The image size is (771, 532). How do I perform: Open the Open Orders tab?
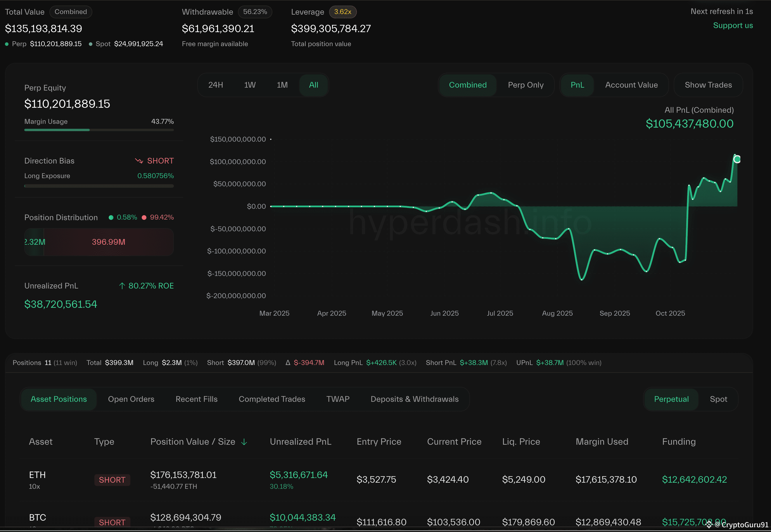tap(131, 399)
